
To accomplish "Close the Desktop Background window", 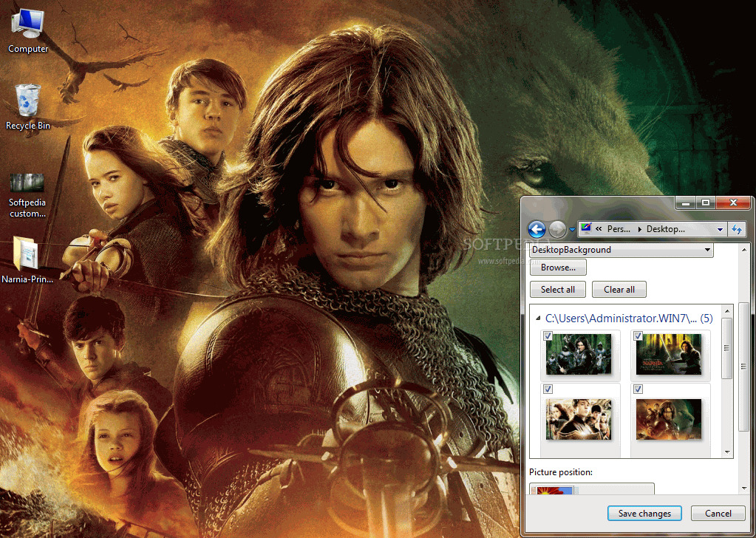I will (x=733, y=203).
